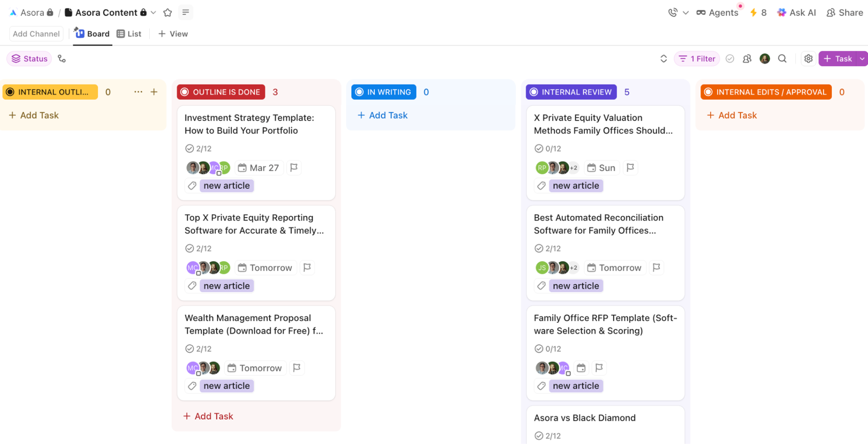Toggle subtask checklist 0/12 on X Private Equity Valuation card

(x=547, y=149)
